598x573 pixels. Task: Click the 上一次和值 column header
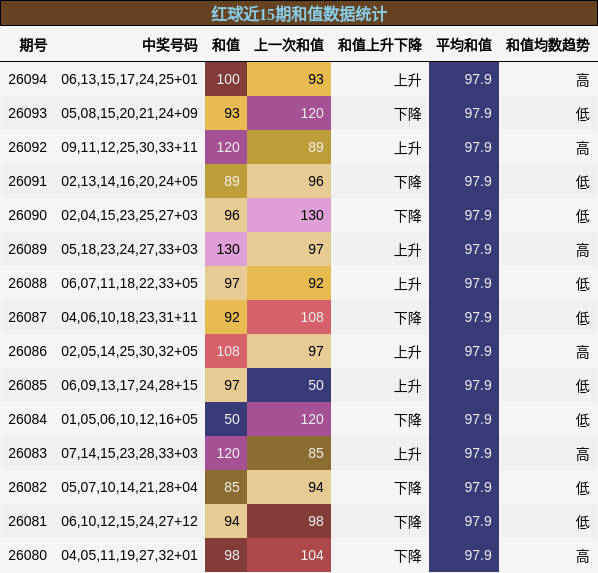[x=289, y=45]
